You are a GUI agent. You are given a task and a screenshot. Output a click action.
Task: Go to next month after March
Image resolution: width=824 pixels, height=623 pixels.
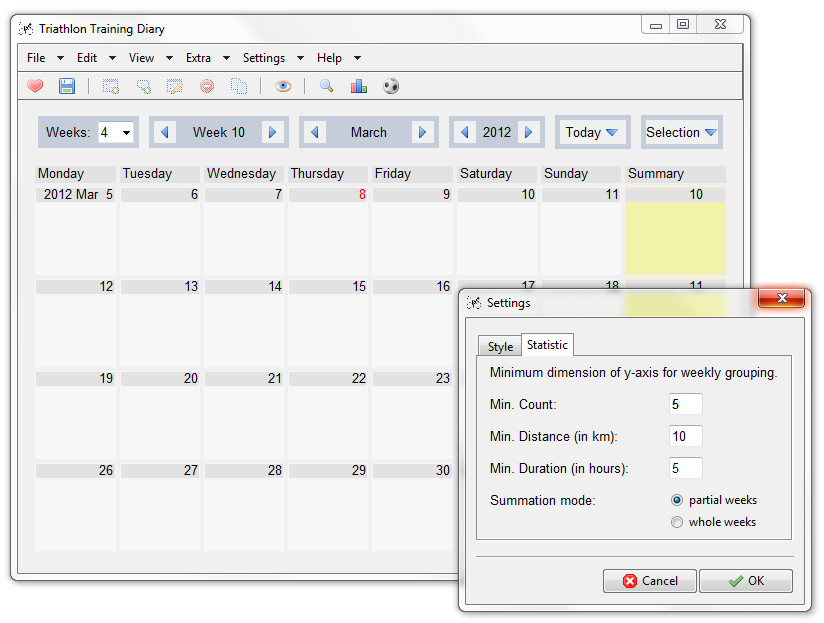click(x=422, y=132)
